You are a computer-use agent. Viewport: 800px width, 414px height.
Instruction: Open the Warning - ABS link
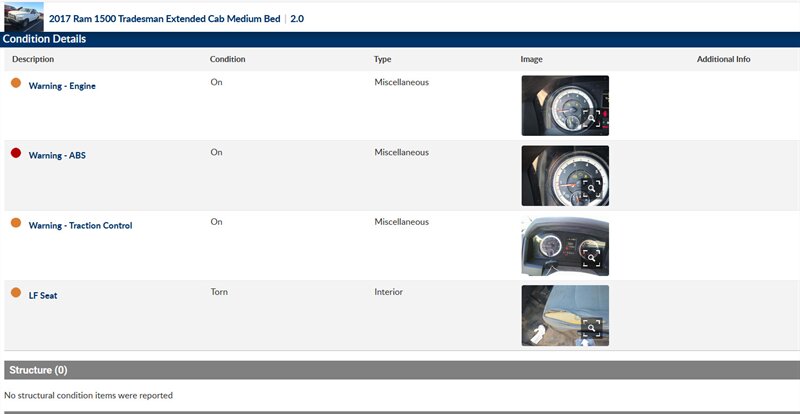coord(57,156)
